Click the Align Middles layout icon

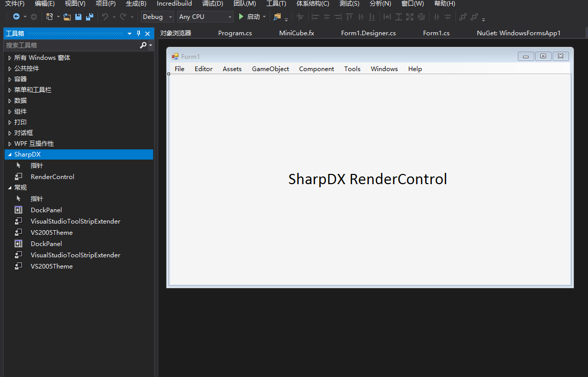pos(361,16)
